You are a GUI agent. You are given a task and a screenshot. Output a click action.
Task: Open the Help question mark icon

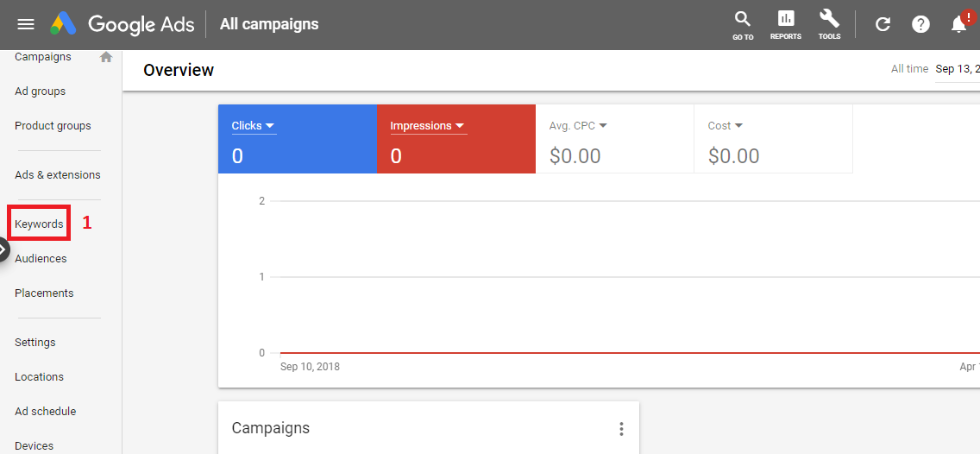[x=920, y=24]
